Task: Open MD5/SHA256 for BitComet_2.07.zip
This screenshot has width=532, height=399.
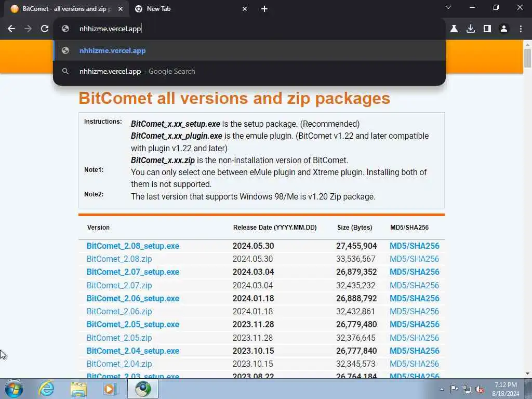Action: pyautogui.click(x=414, y=285)
